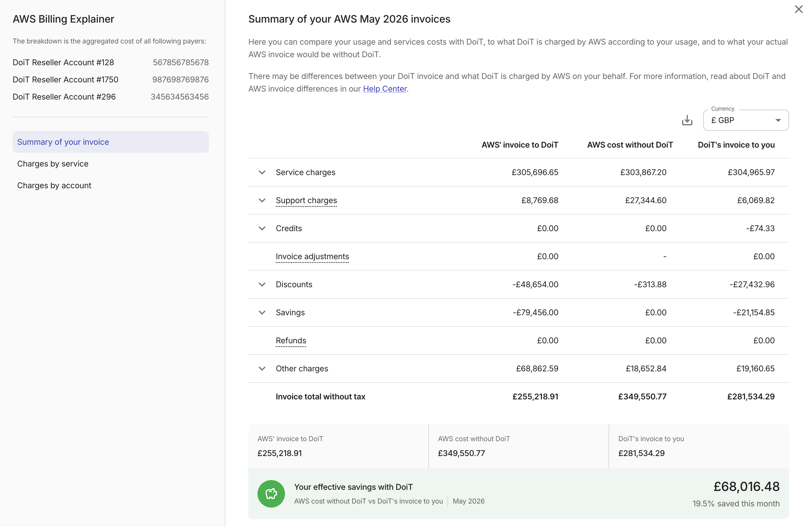Screen dimensions: 812x527
Task: Click the green piggy bank savings icon
Action: coord(271,494)
